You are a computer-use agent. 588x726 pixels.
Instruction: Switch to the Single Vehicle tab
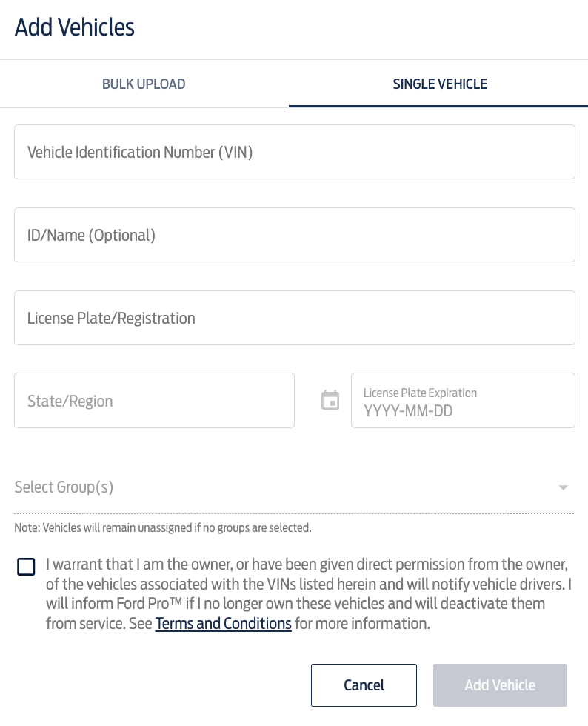[x=440, y=84]
